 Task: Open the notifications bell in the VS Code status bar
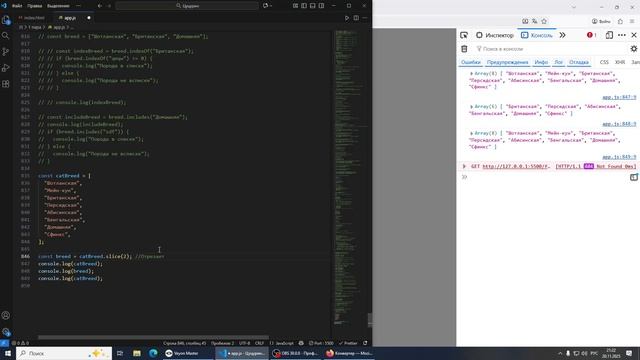pyautogui.click(x=365, y=343)
